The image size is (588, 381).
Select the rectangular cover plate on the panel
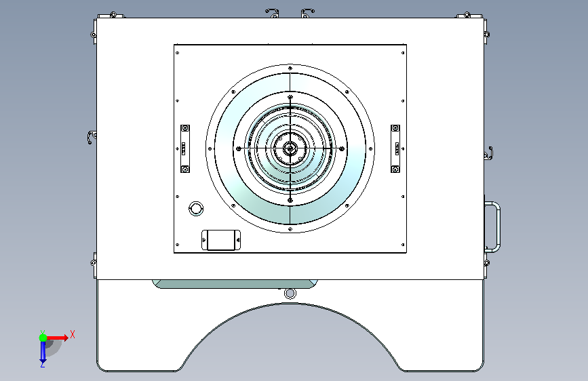(221, 240)
